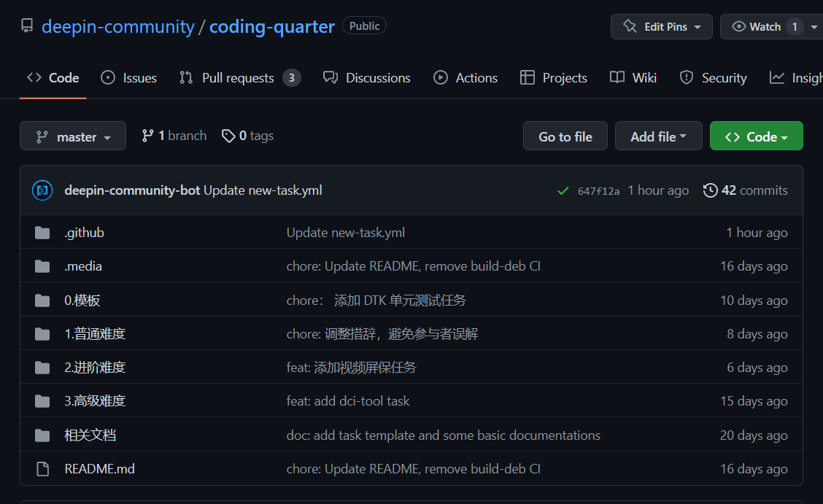Open the latest commit message Update new-task.yml
The image size is (823, 504).
[x=263, y=190]
